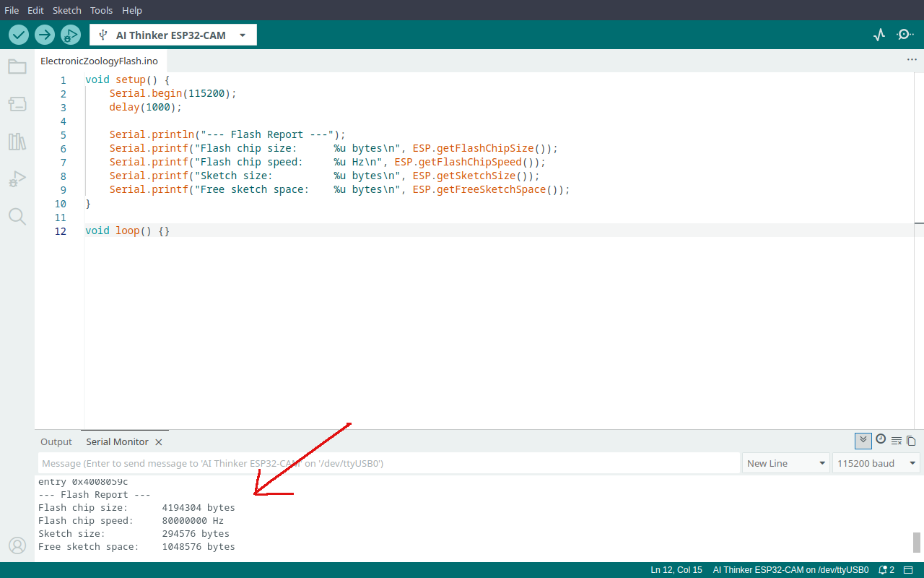Click "Flash chip speed: 80000000 Hz" output
The image size is (924, 578).
click(131, 521)
